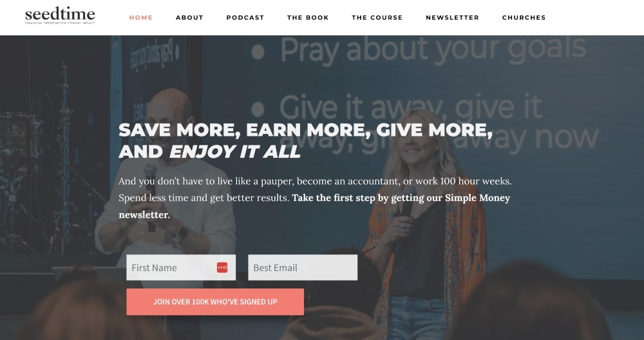Open THE COURSE nav item
644x340 pixels.
(377, 17)
